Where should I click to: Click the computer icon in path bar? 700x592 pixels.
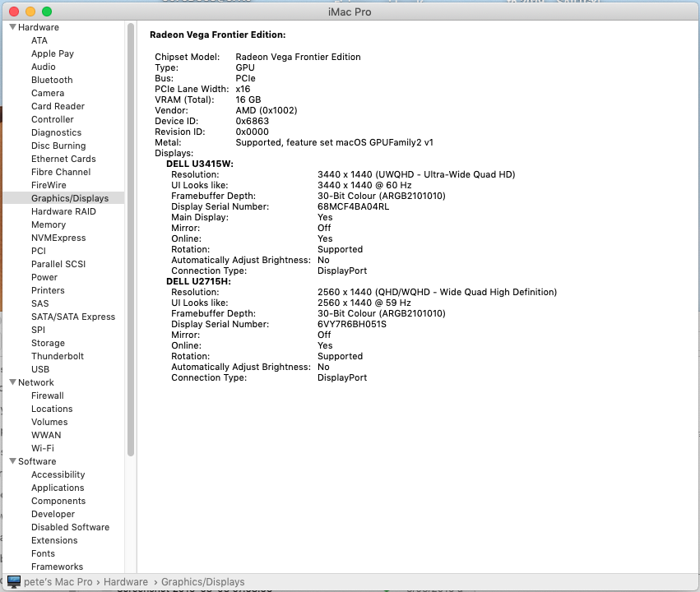[14, 582]
